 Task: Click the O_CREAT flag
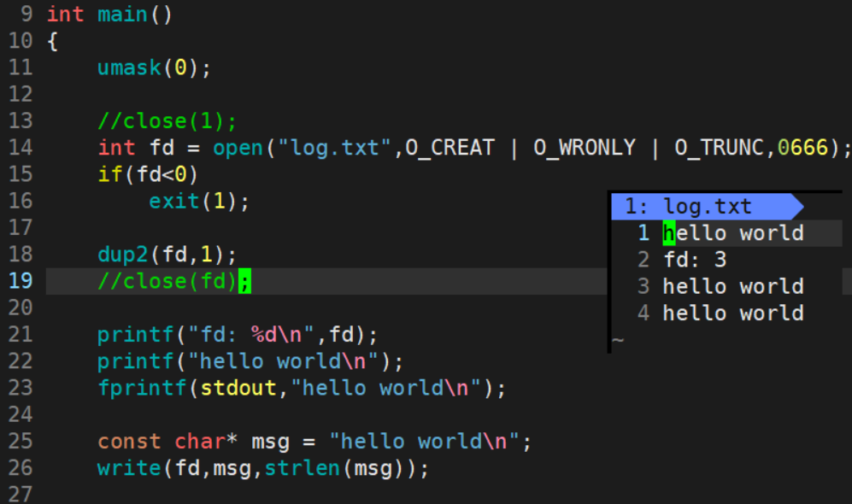pos(450,148)
